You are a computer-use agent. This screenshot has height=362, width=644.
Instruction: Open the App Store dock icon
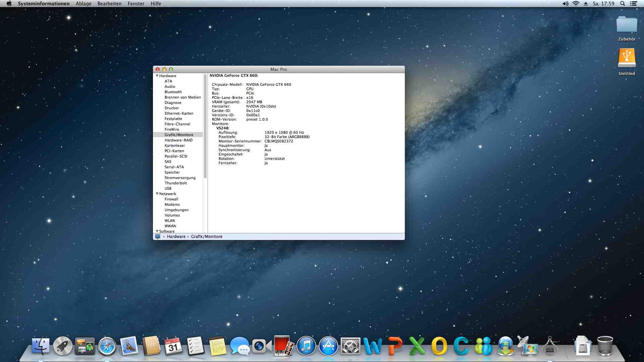[x=328, y=347]
